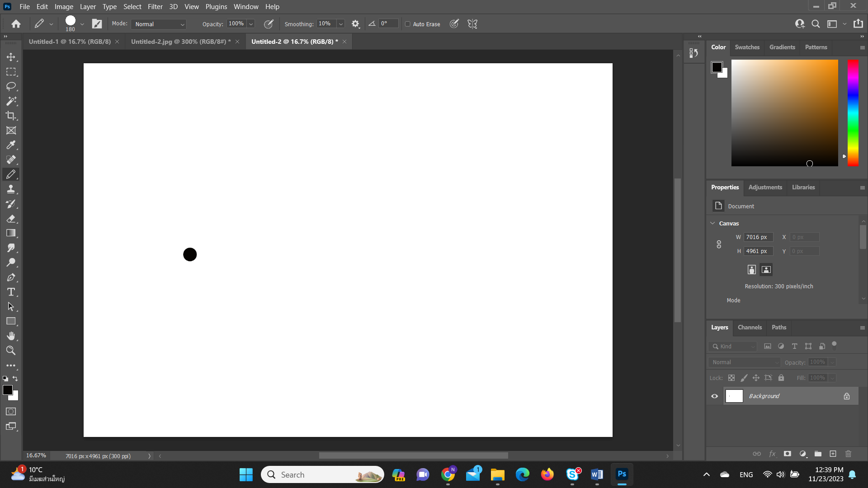Select the Gradient tool
868x488 pixels.
click(11, 233)
